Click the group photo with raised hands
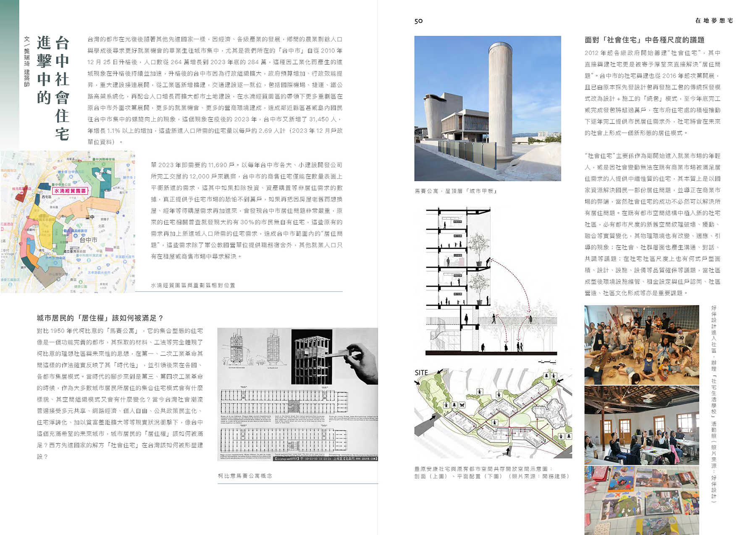This screenshot has width=756, height=535. pyautogui.click(x=642, y=345)
